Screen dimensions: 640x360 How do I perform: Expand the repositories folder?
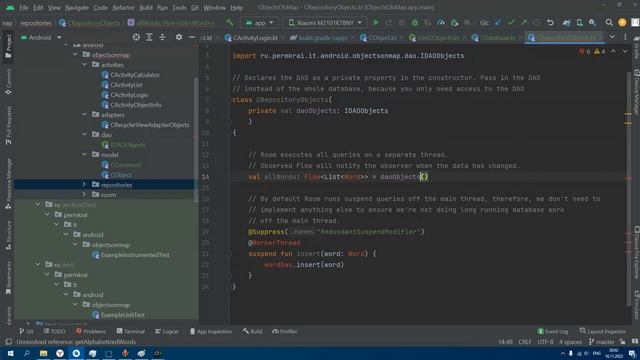point(84,184)
